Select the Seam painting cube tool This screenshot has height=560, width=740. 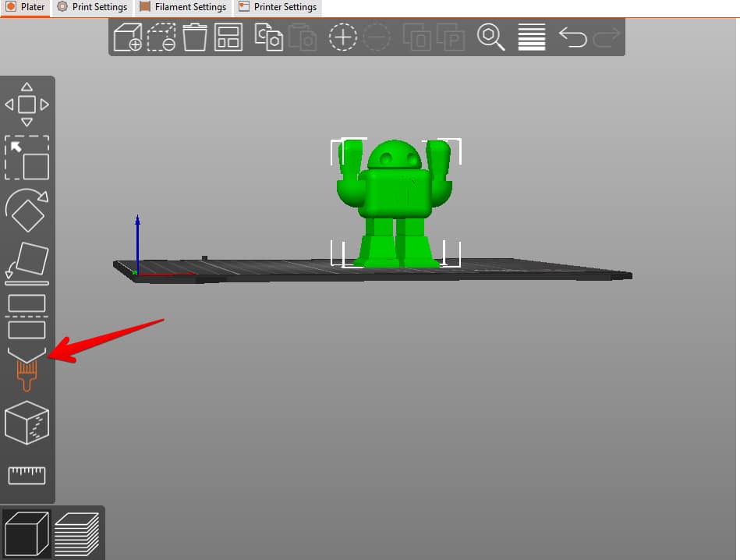pos(27,423)
